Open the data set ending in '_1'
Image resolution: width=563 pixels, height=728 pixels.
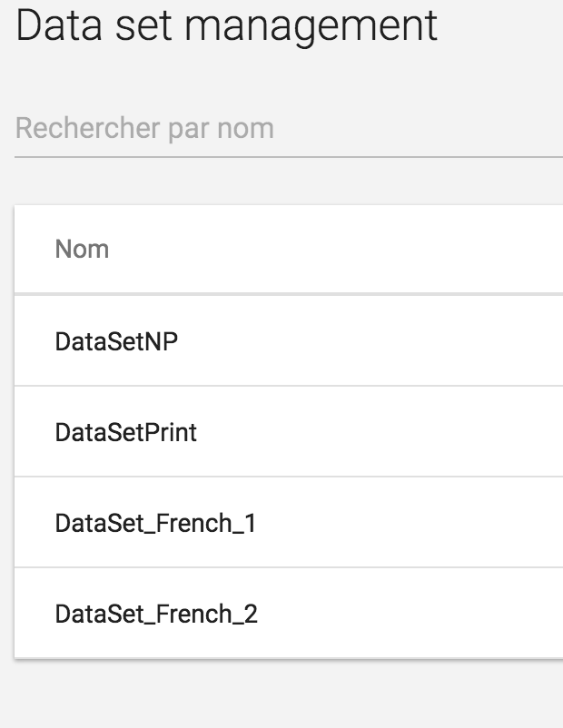click(x=155, y=523)
